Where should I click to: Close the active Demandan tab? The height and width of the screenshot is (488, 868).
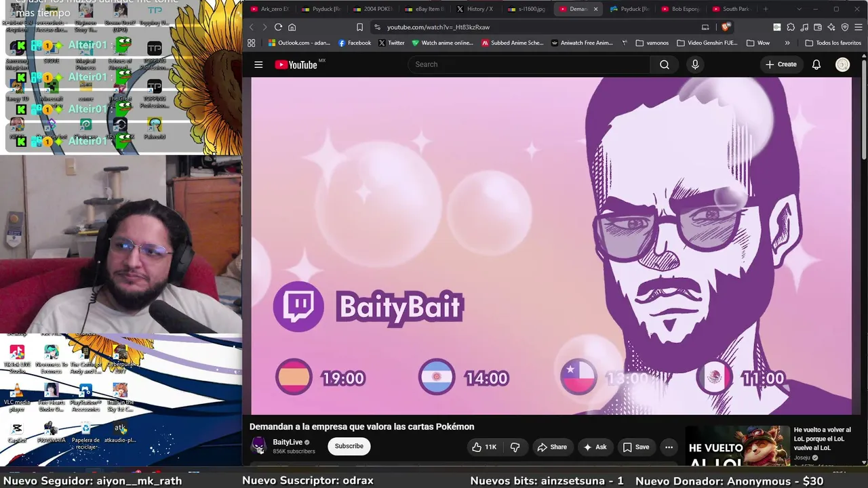pyautogui.click(x=595, y=9)
